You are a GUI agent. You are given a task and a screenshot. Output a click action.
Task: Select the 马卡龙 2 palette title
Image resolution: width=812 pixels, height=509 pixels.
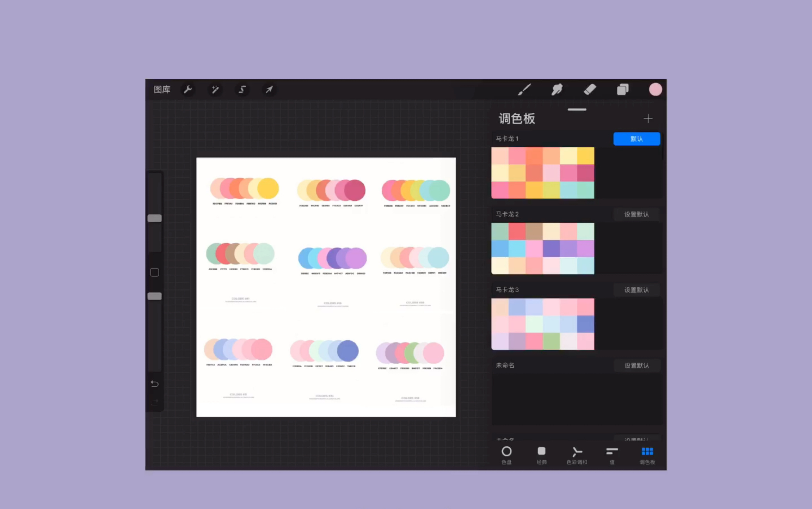[x=507, y=214]
